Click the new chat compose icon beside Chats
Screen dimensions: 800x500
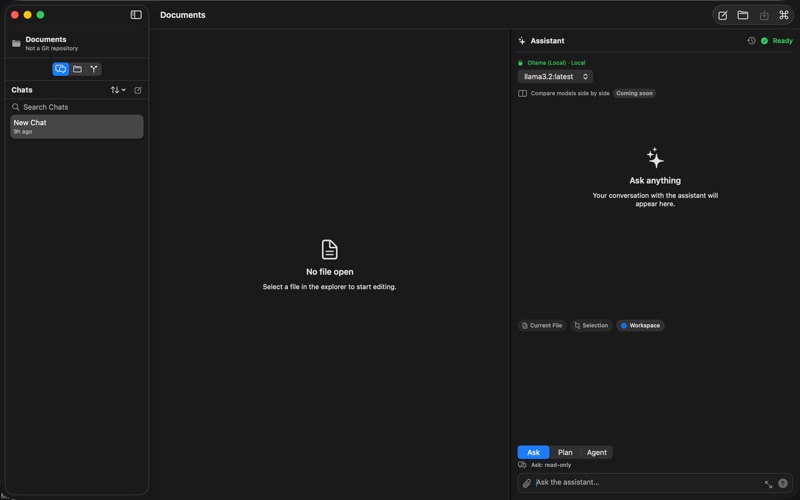(138, 90)
